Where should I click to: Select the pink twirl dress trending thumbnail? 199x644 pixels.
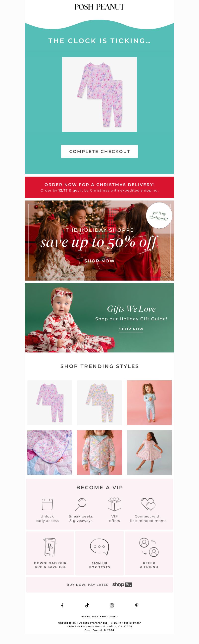click(149, 452)
